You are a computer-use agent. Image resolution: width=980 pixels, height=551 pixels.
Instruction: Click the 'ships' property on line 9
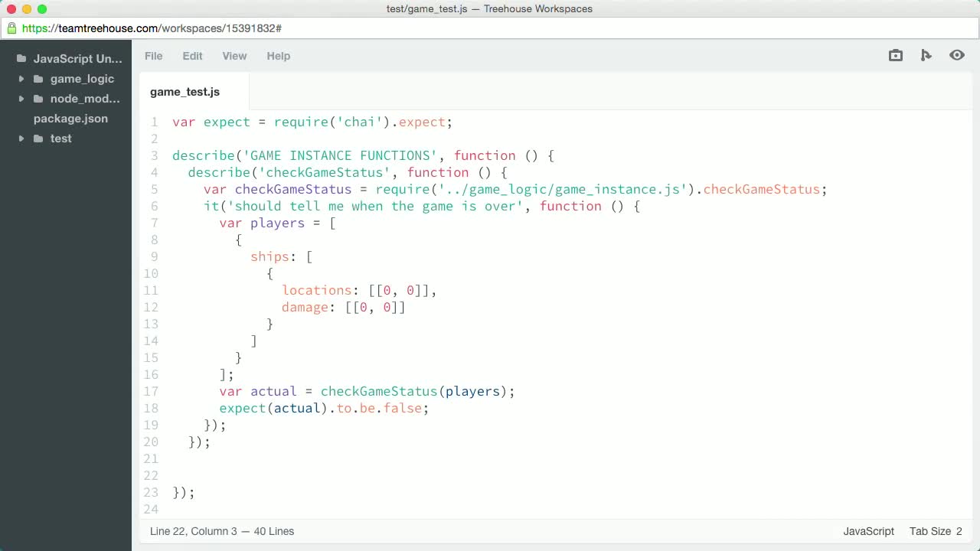point(270,257)
